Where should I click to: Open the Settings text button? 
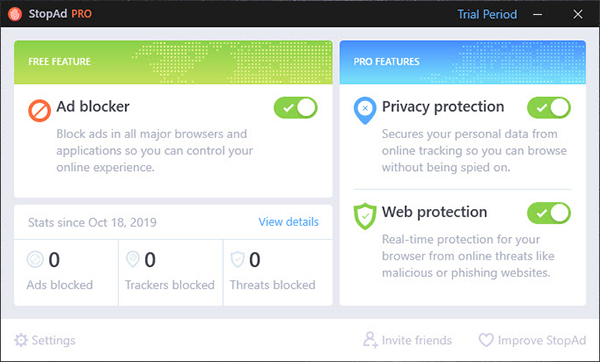coord(53,340)
